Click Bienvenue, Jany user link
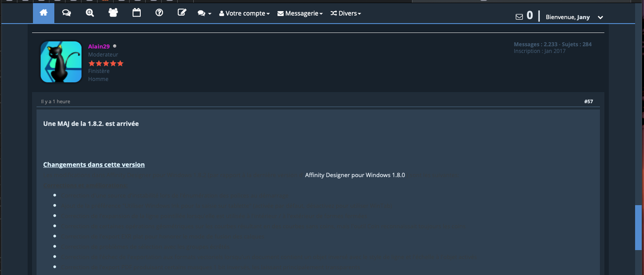The image size is (644, 275). pyautogui.click(x=568, y=17)
